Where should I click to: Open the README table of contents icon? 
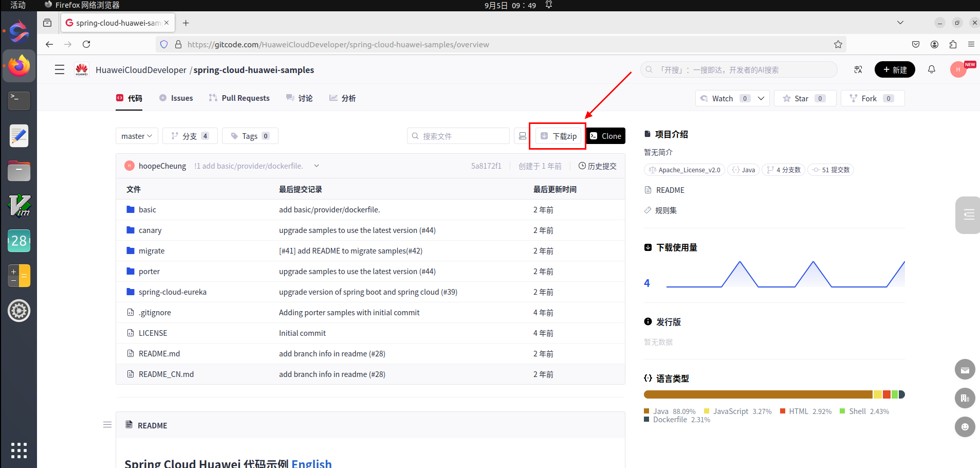pyautogui.click(x=107, y=425)
